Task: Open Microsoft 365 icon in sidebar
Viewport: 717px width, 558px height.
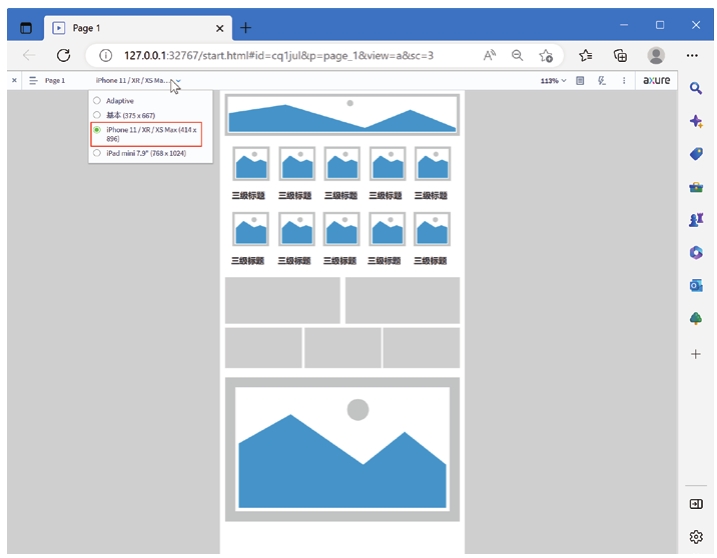Action: click(x=696, y=252)
